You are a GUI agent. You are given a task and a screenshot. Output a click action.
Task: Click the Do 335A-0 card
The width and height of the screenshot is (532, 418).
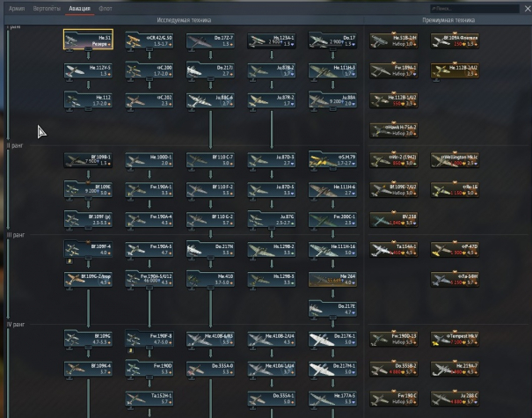[210, 369]
